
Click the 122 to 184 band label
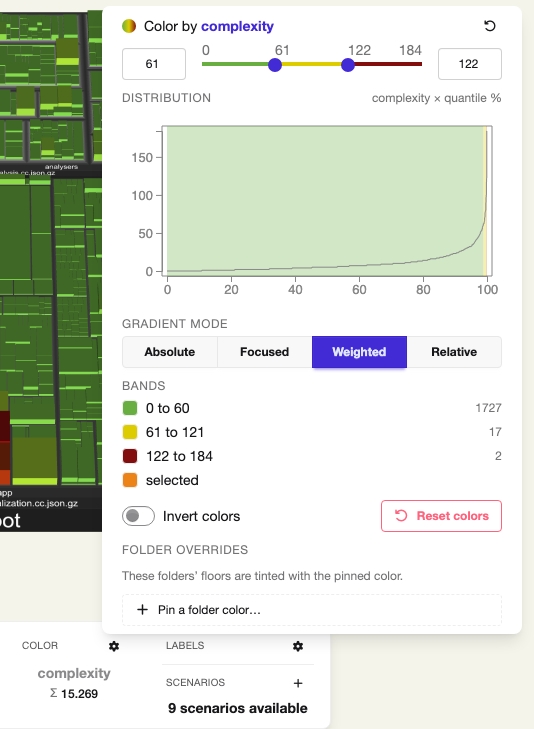179,456
